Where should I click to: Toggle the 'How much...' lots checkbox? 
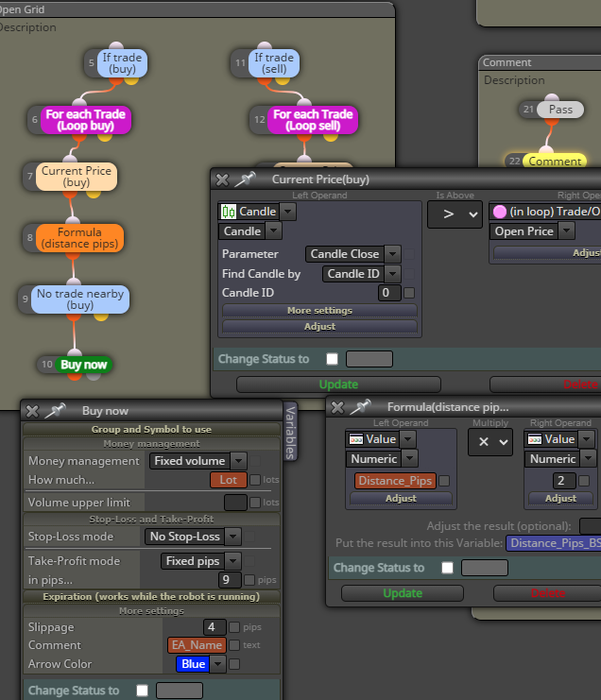point(255,480)
